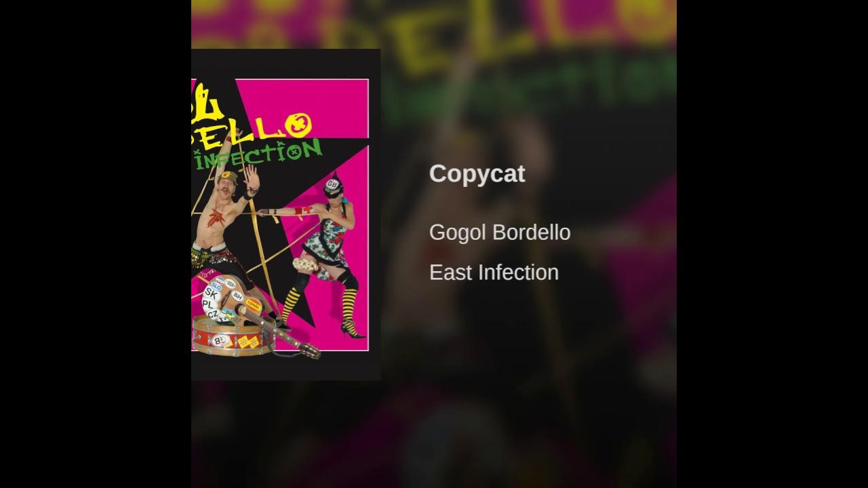The height and width of the screenshot is (488, 868).
Task: Select the East Infection album name
Action: point(494,272)
